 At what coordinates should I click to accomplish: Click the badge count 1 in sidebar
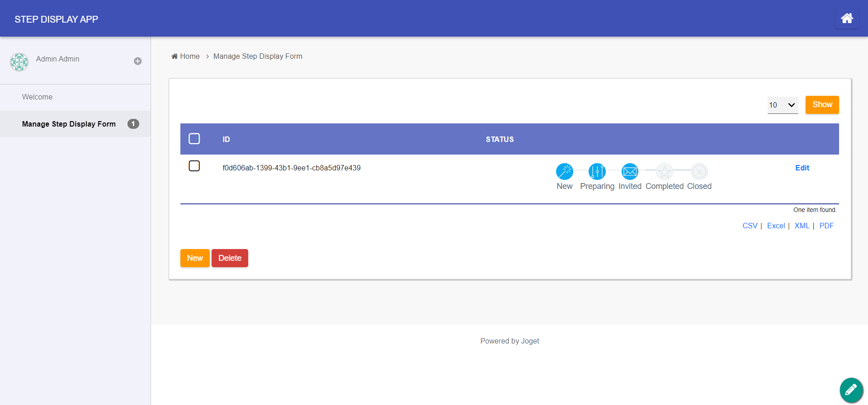coord(133,124)
